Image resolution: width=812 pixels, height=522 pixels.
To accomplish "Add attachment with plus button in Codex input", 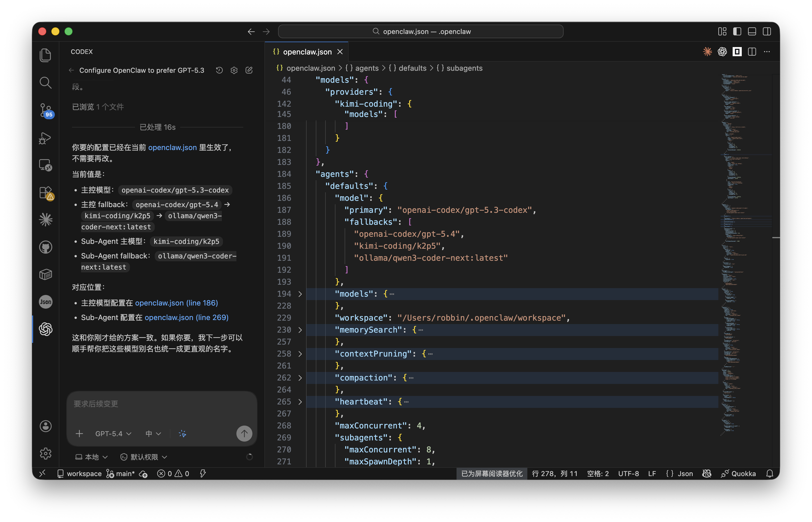I will click(79, 434).
